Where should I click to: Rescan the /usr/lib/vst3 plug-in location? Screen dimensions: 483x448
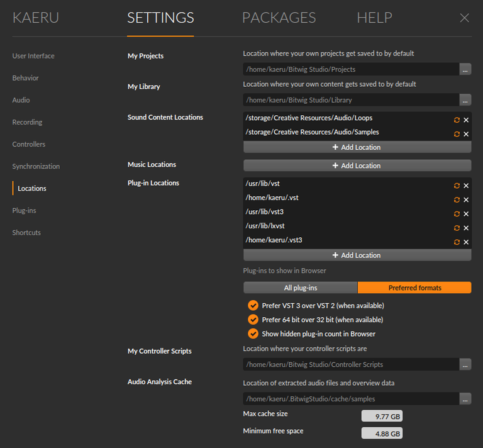457,214
